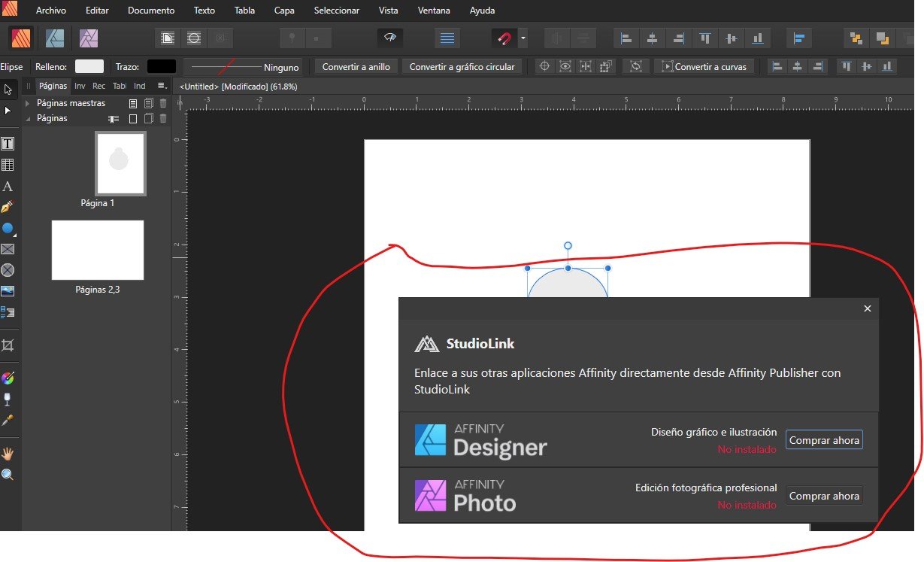Select the Color Picker eyedropper tool

coord(8,420)
